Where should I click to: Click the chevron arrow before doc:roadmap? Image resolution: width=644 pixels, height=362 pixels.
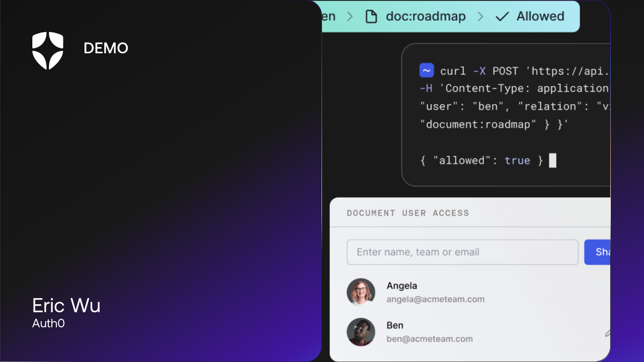pos(350,17)
